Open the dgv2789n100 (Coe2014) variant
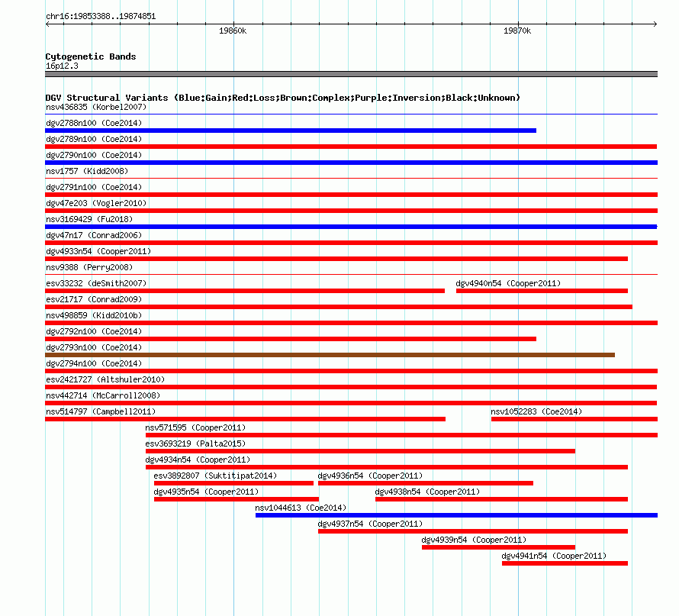This screenshot has width=679, height=616. tap(94, 139)
